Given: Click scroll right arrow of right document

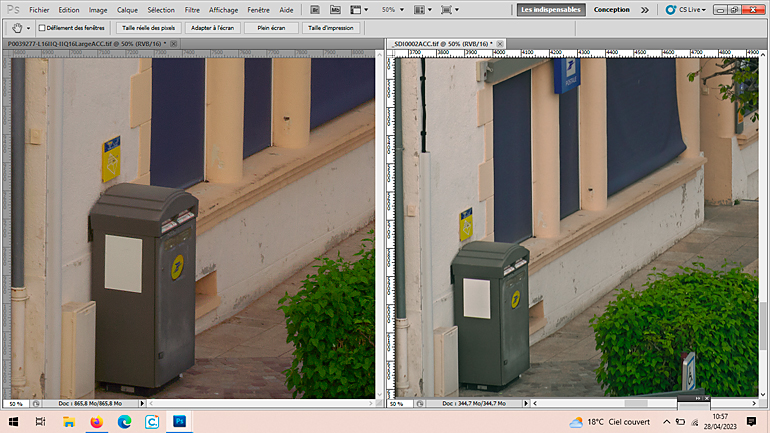Looking at the screenshot, I should coord(754,404).
